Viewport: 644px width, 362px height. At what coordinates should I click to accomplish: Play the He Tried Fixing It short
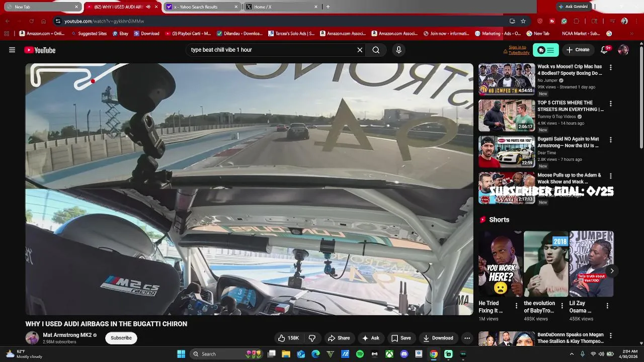coord(500,263)
